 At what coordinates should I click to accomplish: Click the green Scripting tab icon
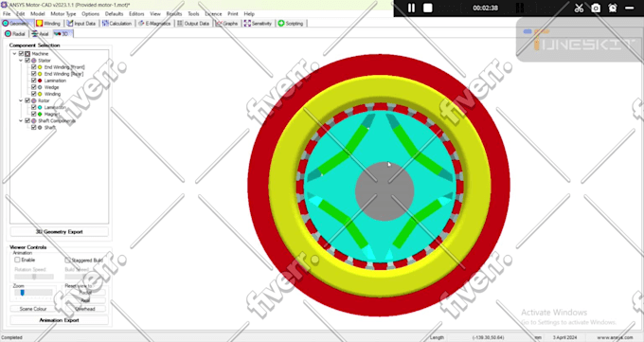point(281,24)
